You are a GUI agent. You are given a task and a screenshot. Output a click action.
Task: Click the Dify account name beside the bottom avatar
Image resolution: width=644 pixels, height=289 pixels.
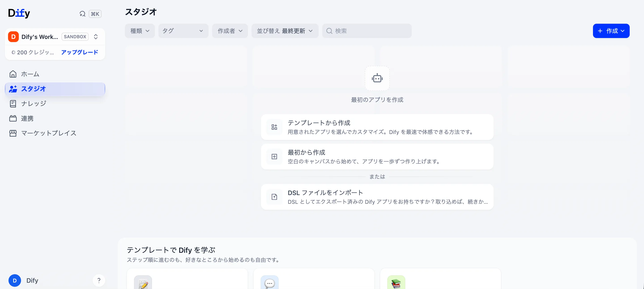click(x=32, y=280)
